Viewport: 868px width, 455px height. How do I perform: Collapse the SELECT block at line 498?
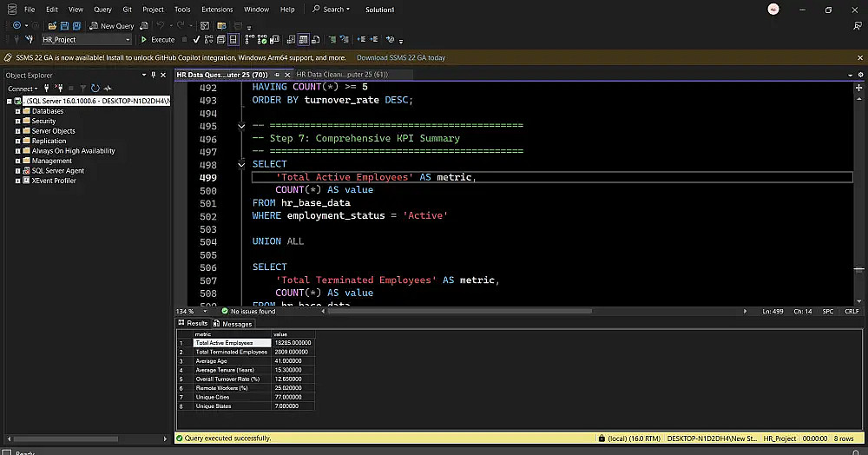coord(242,164)
